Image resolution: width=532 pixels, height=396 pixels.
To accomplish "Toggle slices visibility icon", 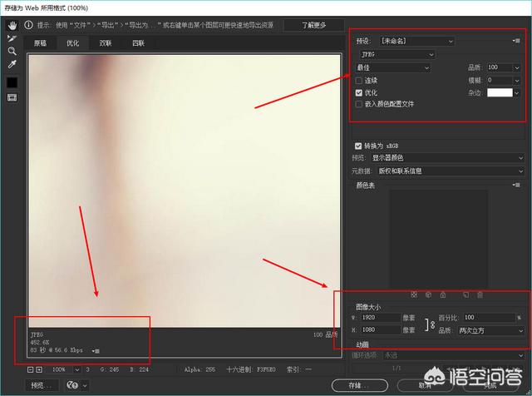I will point(12,97).
